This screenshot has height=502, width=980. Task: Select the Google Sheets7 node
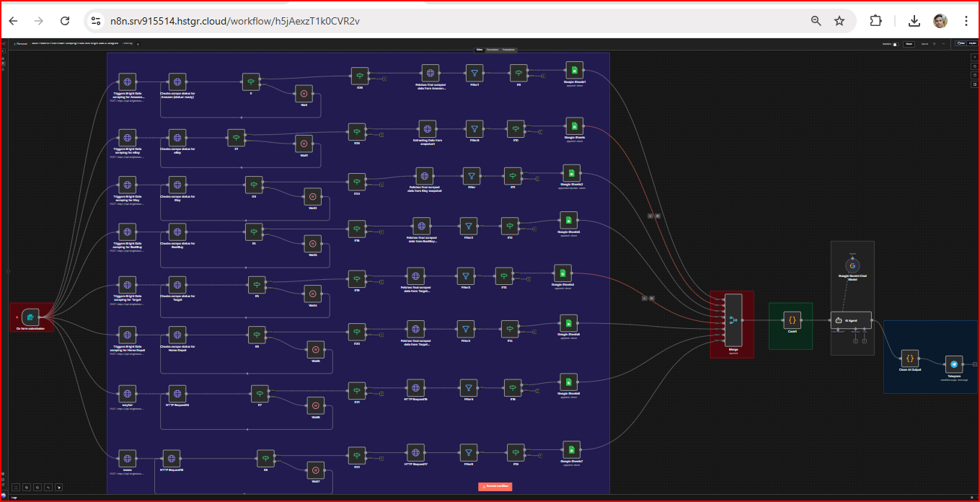tap(571, 449)
